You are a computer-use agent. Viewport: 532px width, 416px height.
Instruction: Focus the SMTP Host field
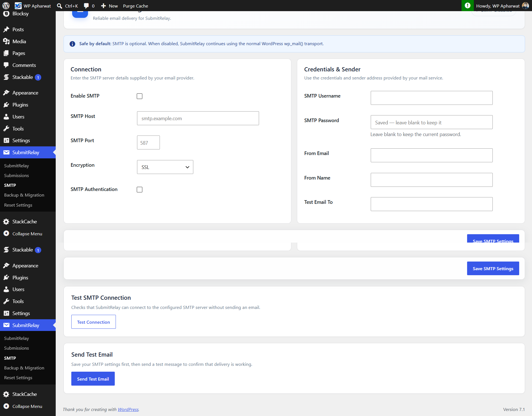click(x=198, y=118)
